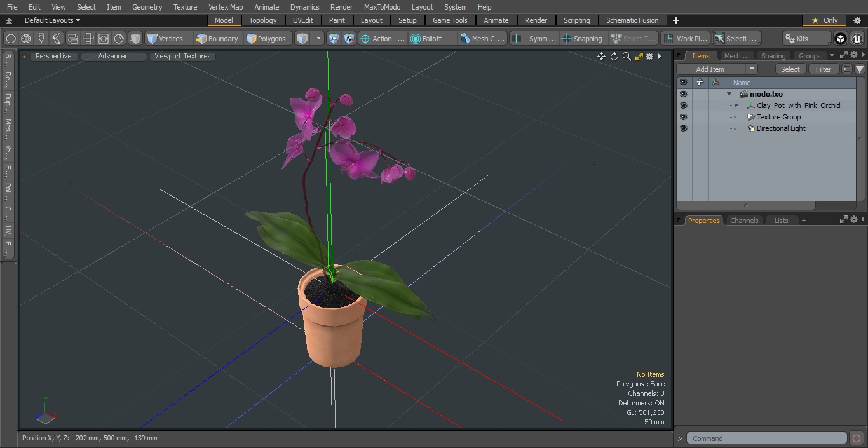This screenshot has height=448, width=868.
Task: Expand the Properties panel with the arrows icon
Action: pos(844,220)
